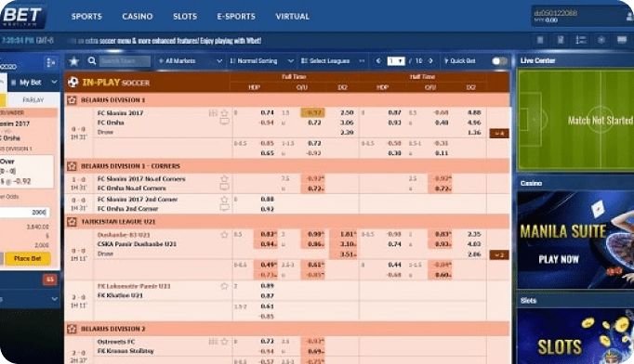The height and width of the screenshot is (364, 634).
Task: Click the CSKA Pamir Dushanbe U21 team name
Action: click(x=137, y=244)
